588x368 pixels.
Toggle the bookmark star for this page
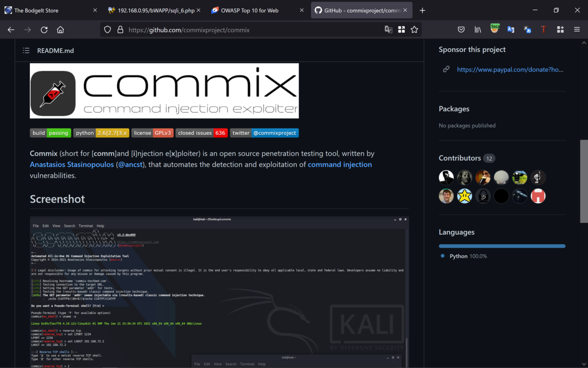[415, 29]
